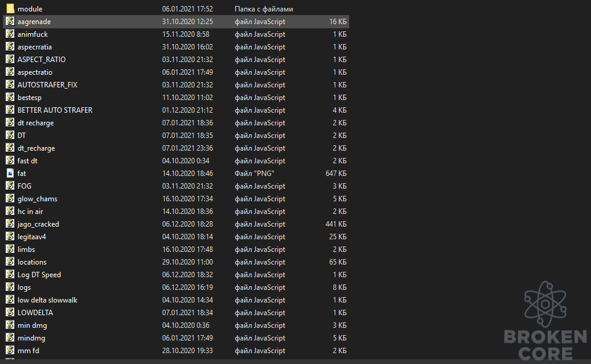Select the mindmg file icon
The width and height of the screenshot is (591, 364).
[x=10, y=337]
